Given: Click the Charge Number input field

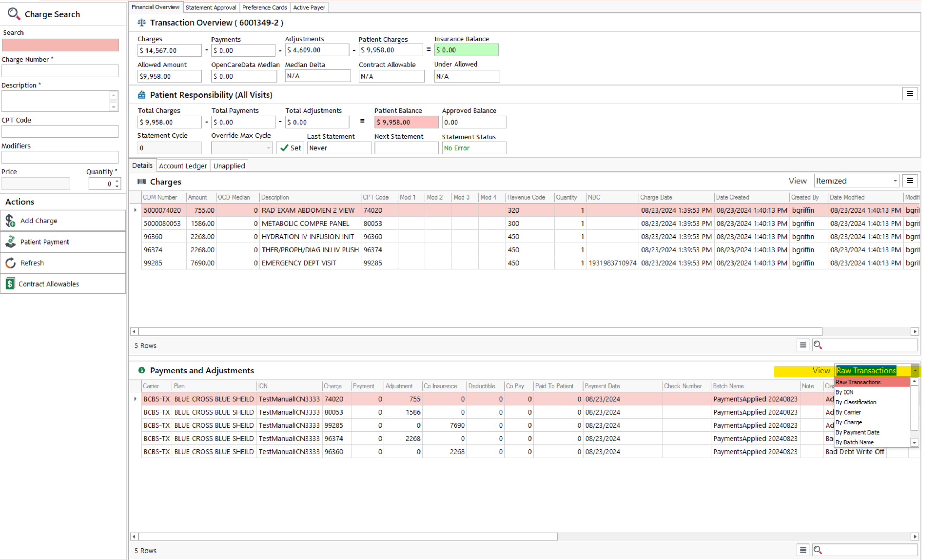Looking at the screenshot, I should 60,71.
